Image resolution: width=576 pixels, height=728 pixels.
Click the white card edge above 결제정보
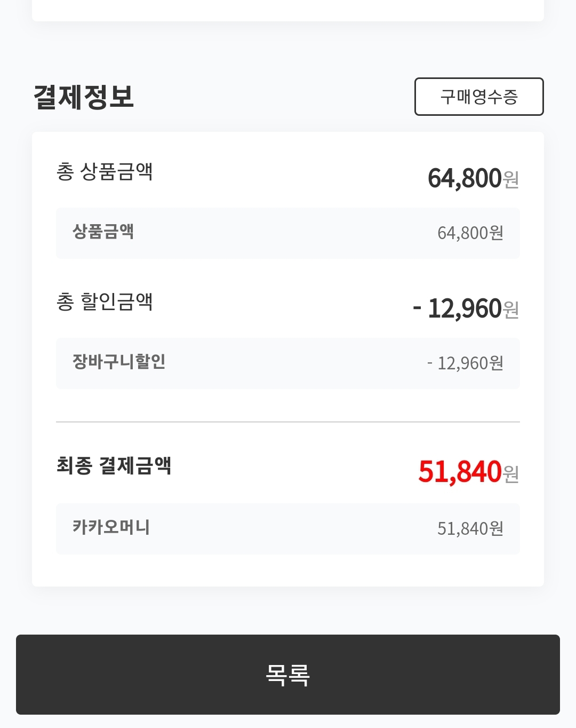(x=288, y=12)
